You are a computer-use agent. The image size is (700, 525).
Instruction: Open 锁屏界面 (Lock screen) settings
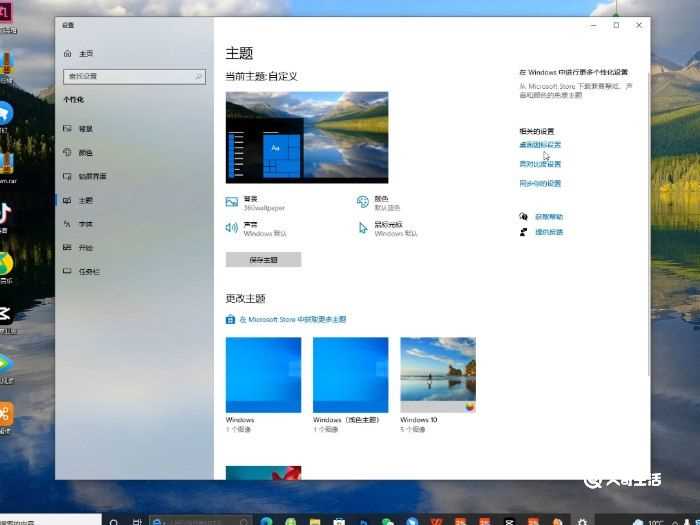92,177
